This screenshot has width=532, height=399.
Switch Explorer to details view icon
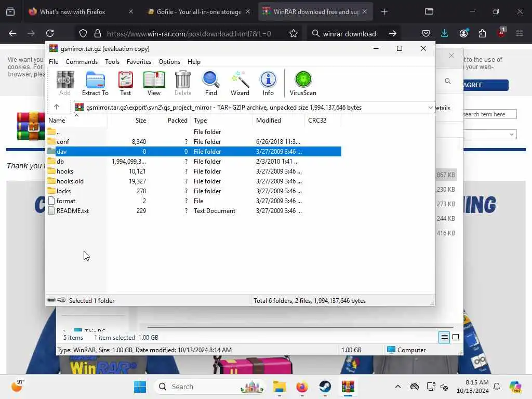point(444,337)
